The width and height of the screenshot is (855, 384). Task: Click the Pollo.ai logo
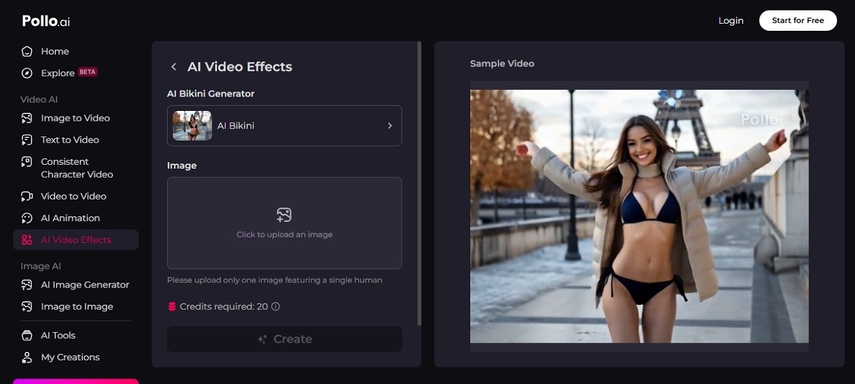(x=46, y=21)
